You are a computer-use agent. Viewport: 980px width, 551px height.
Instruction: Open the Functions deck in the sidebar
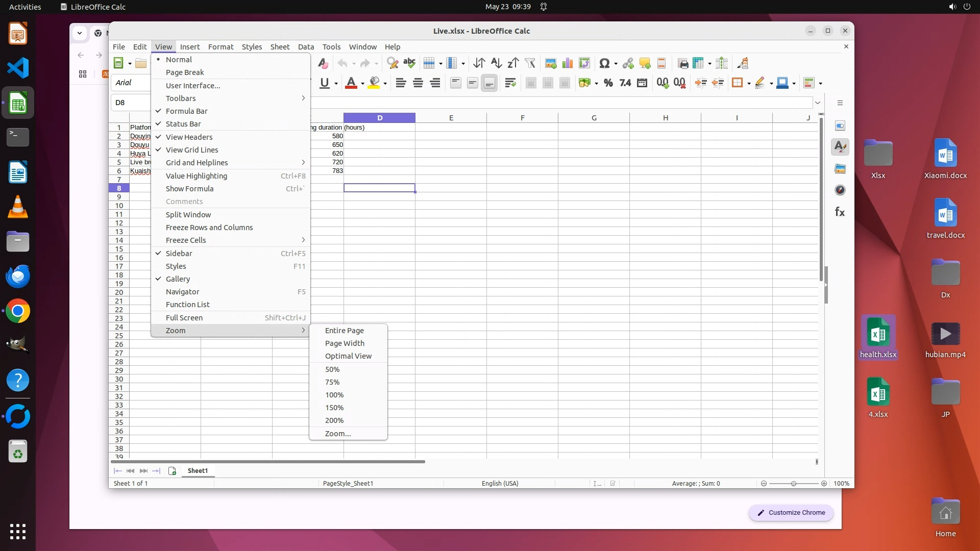tap(840, 212)
